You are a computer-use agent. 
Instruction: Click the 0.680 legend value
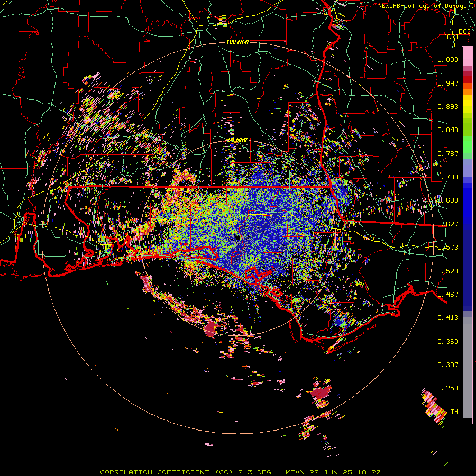click(x=448, y=200)
